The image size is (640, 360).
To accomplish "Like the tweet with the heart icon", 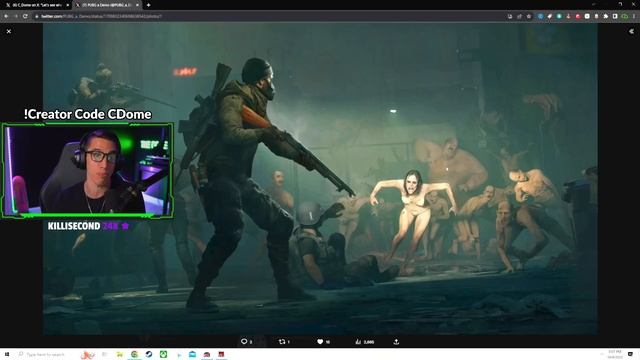I will coord(320,342).
